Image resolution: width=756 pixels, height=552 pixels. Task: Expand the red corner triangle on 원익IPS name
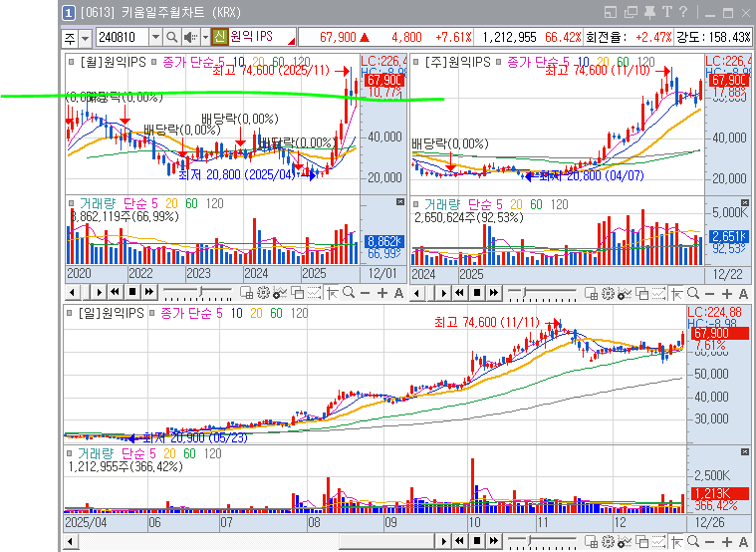click(x=292, y=42)
